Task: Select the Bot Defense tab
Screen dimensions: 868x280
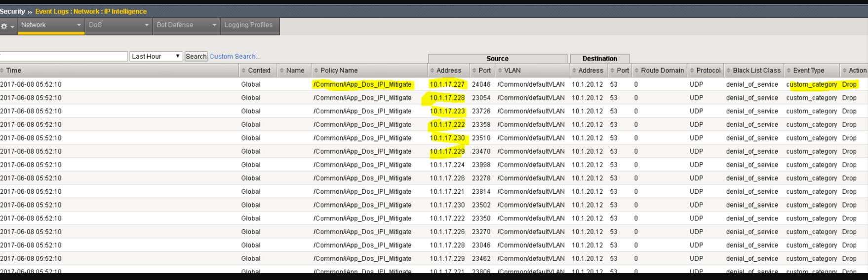Action: (x=175, y=25)
